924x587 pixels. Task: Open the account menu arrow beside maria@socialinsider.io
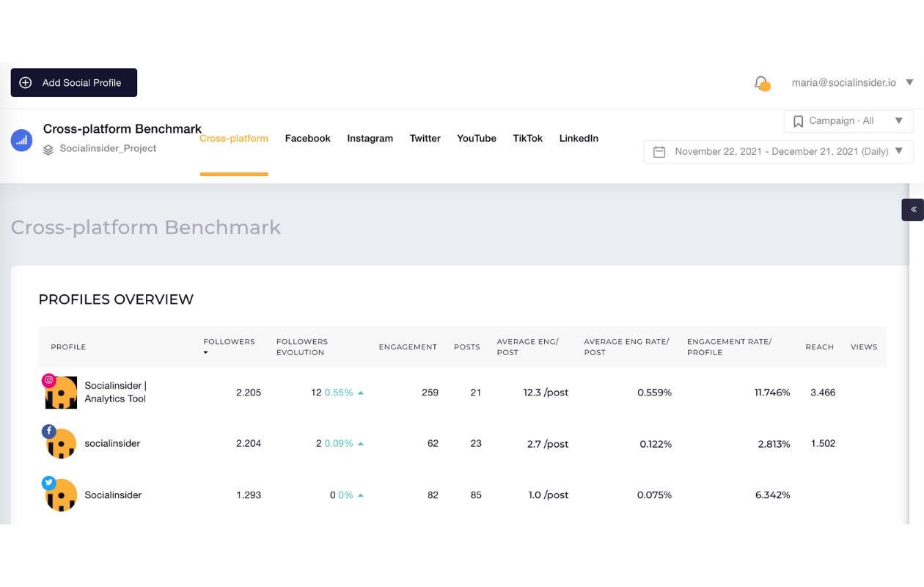point(910,83)
